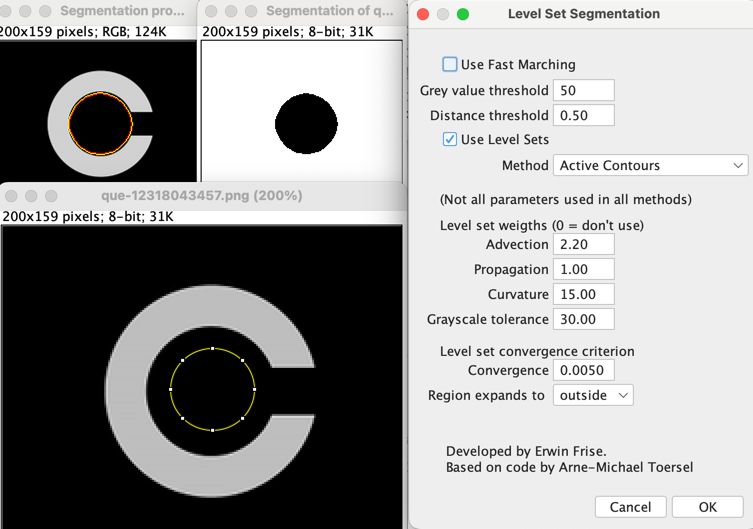Viewport: 753px width, 529px height.
Task: Click the top handle of the circular selection
Action: point(213,349)
